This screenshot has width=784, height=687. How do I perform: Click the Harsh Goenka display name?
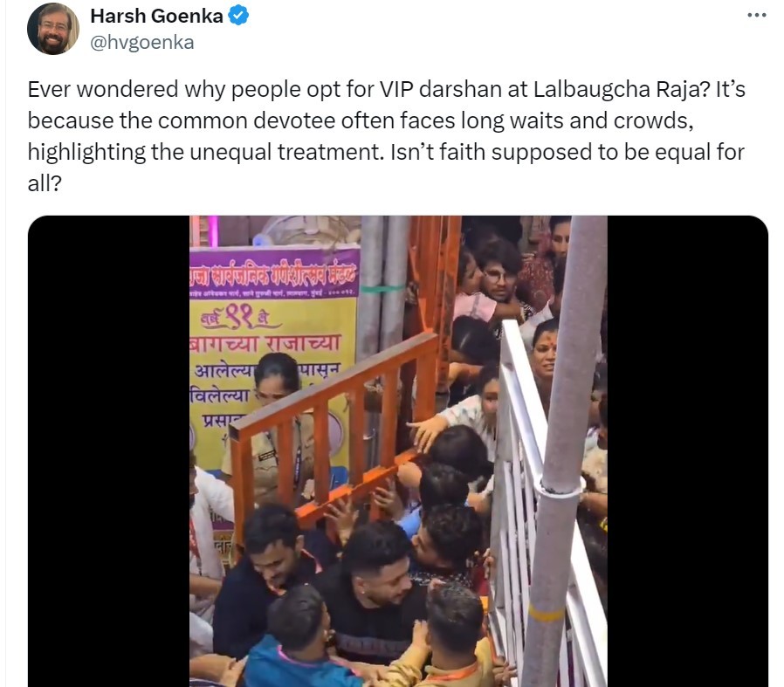click(x=156, y=16)
